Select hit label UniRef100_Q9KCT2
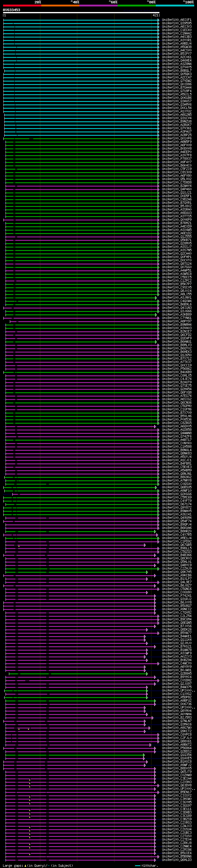Screen dimensions: 197x868 [x=177, y=731]
